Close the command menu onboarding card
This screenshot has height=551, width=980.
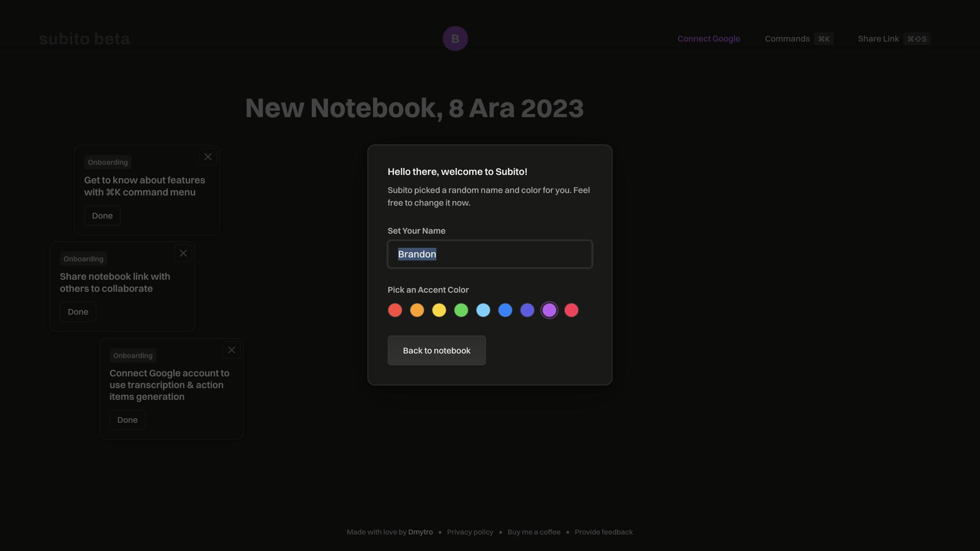(208, 157)
